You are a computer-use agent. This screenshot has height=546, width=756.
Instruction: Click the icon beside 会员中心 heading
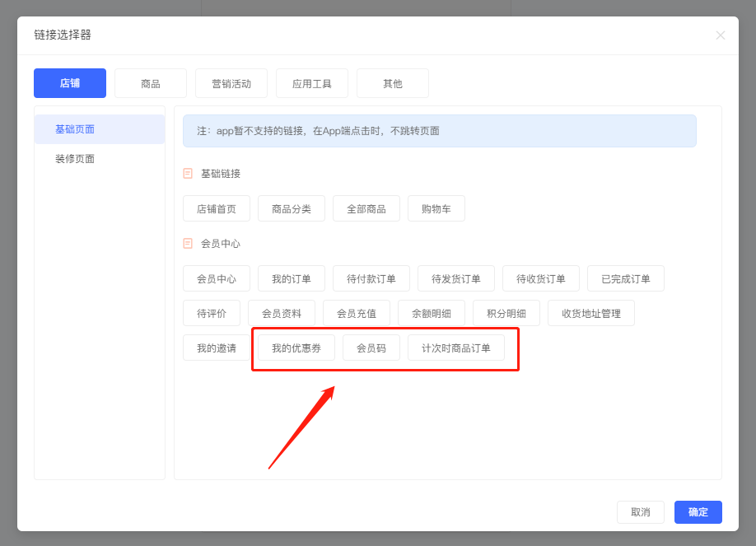point(188,244)
